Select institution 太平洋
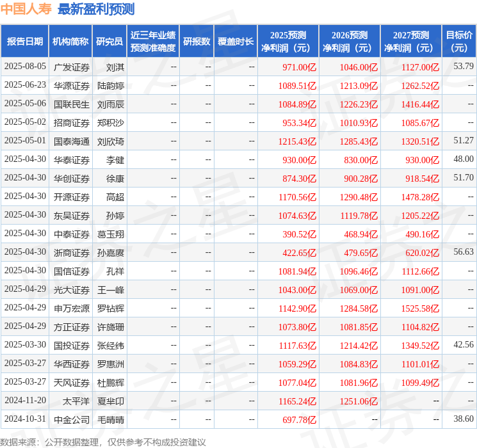477x448 pixels. point(76,401)
